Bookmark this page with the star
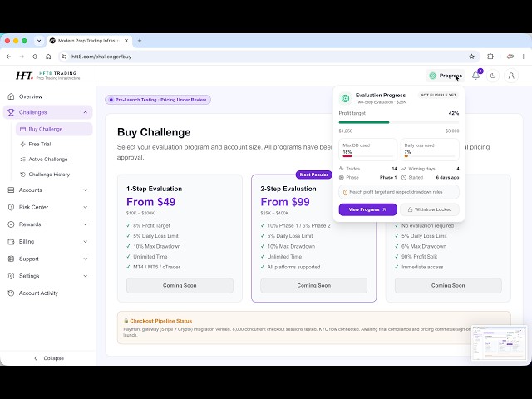This screenshot has height=399, width=532. (471, 57)
